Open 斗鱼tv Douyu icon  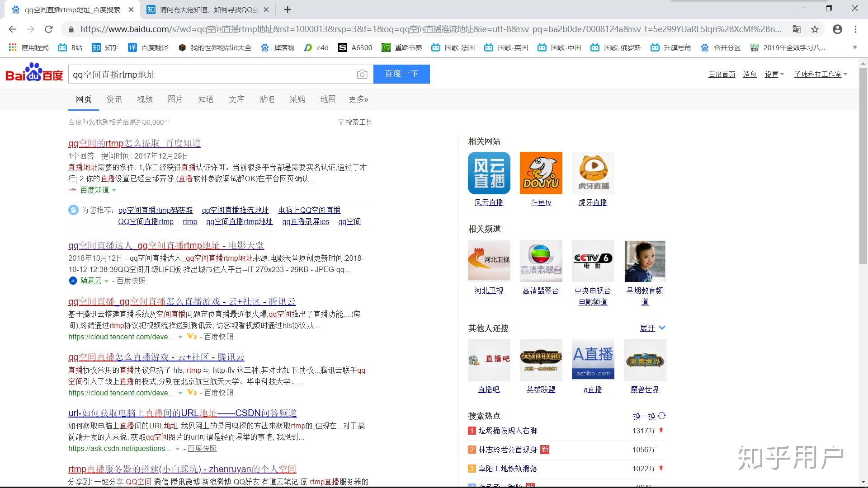pyautogui.click(x=541, y=173)
